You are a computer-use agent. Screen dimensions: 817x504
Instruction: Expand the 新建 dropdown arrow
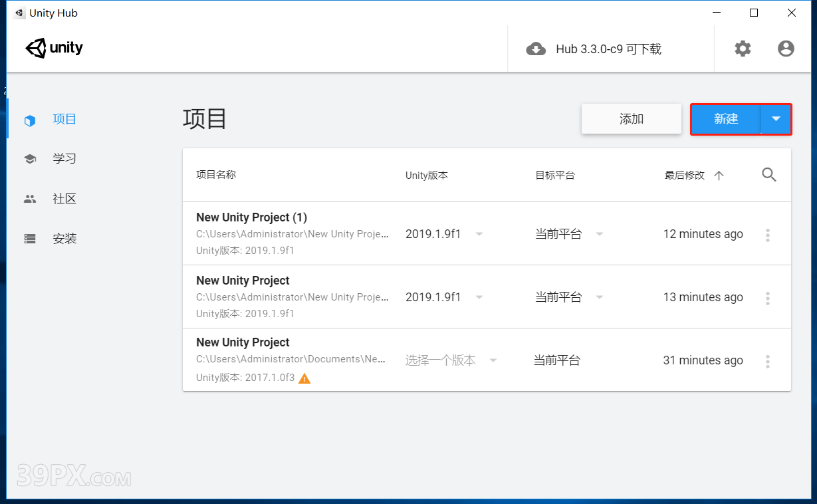[776, 119]
